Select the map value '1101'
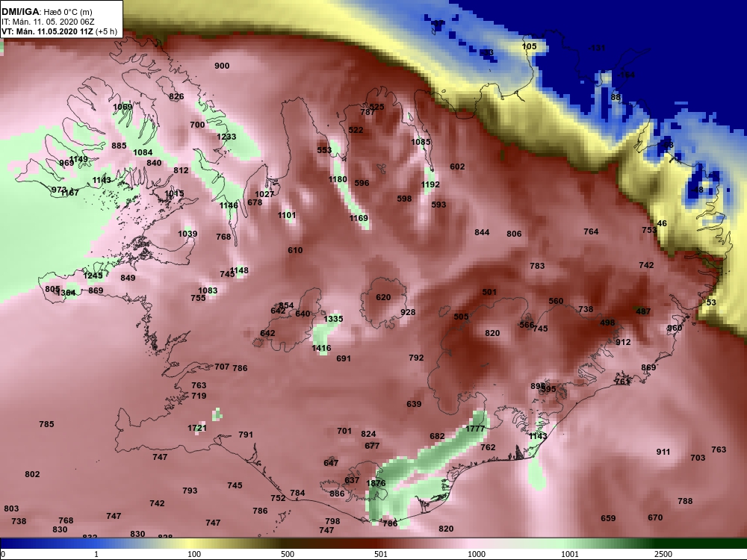Screen dimensions: 747x560 (x=287, y=215)
